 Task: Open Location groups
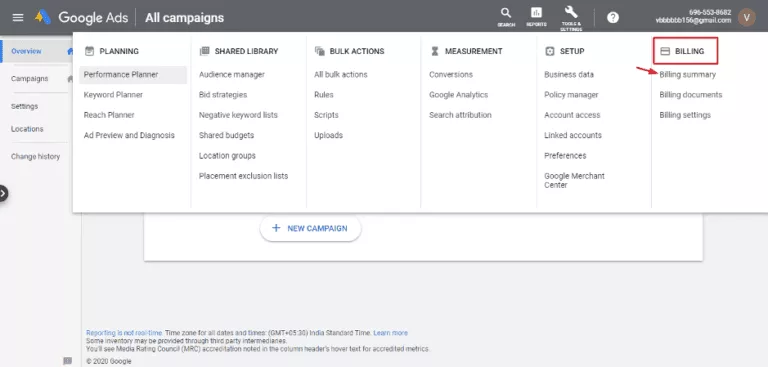point(227,155)
